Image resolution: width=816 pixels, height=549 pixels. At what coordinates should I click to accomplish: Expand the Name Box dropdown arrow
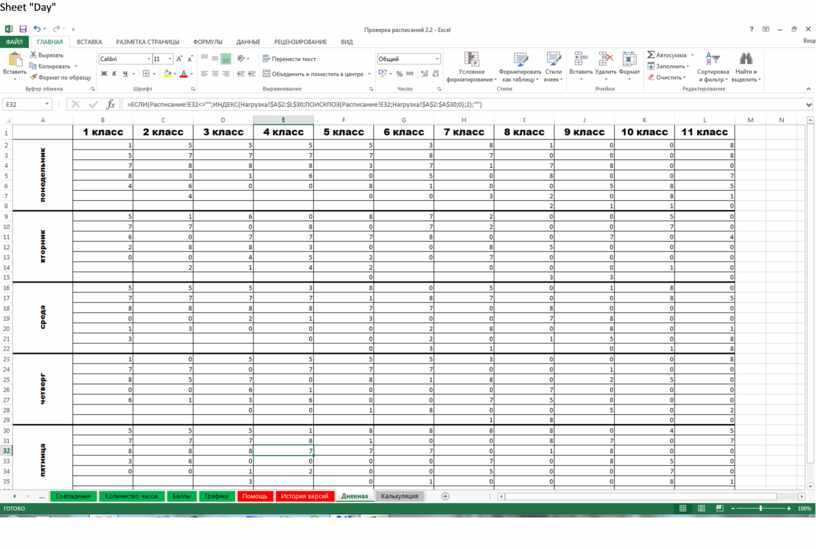(48, 104)
